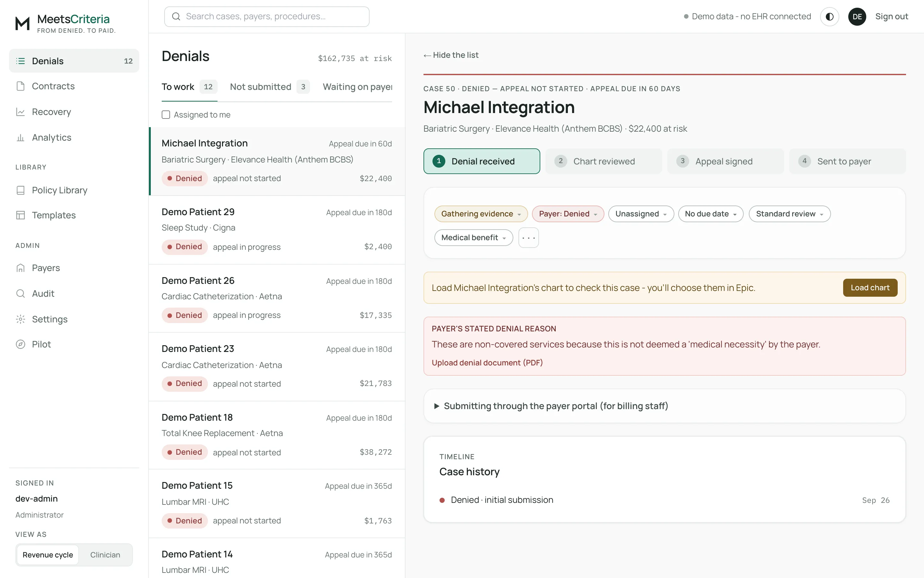Screen dimensions: 924x578
Task: Open Gathering evidence status dropdown
Action: click(x=481, y=214)
